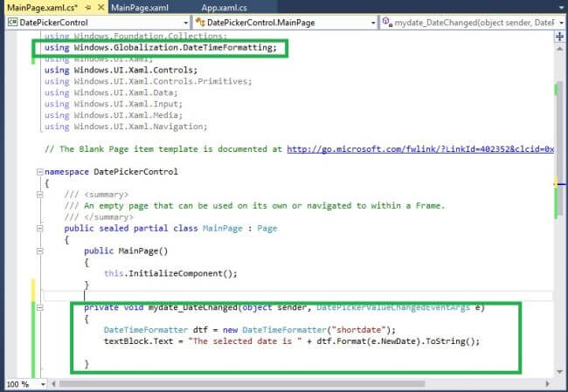Open the go.microsoft.com fwlink URL
Screen dimensions: 568x392
coord(420,149)
